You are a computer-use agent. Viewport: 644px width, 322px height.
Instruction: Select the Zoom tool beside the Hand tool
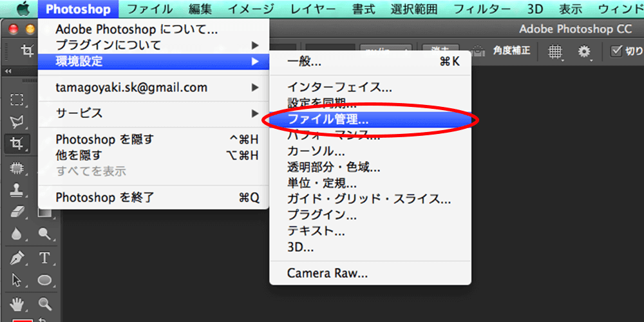coord(44,304)
